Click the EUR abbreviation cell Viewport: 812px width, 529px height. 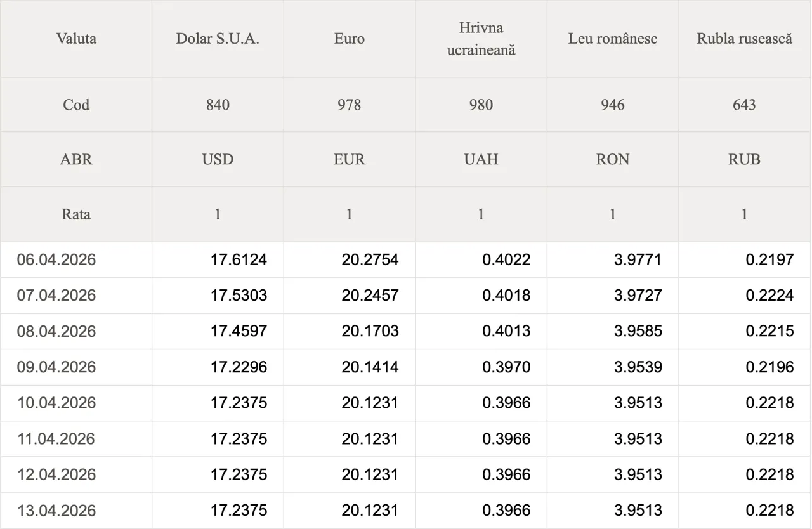350,159
